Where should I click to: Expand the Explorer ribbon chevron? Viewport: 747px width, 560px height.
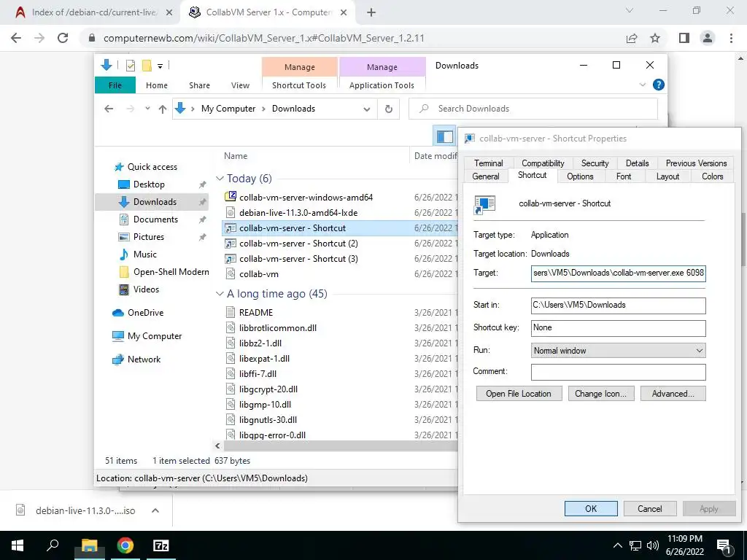(x=642, y=85)
